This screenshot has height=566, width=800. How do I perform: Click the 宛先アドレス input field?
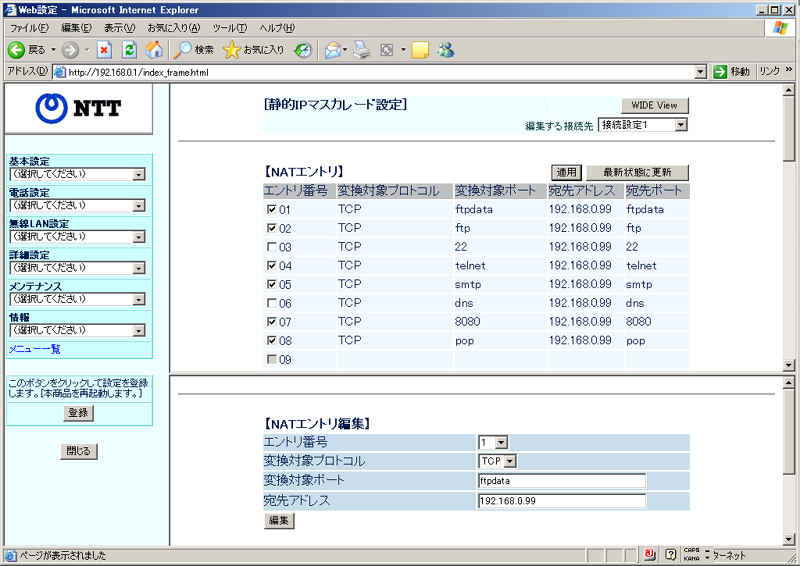(562, 501)
